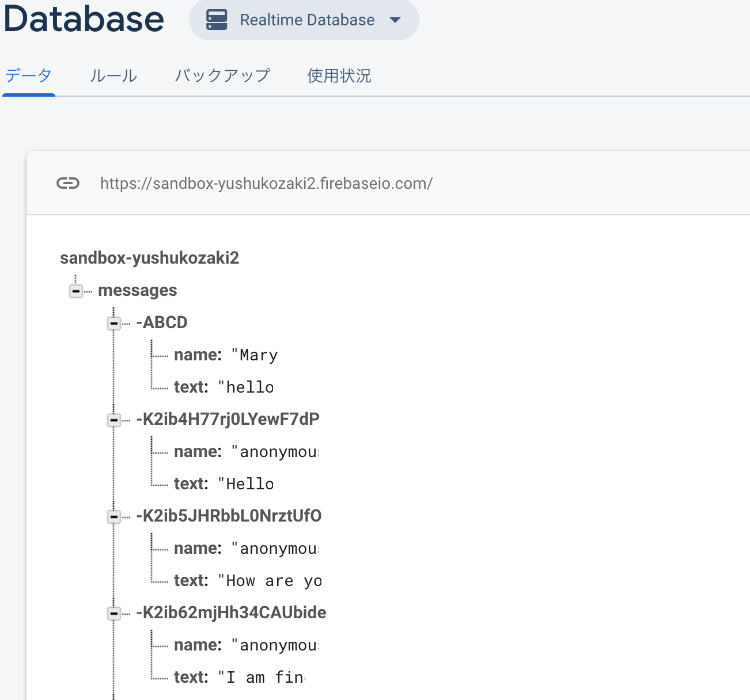Click the database stack icon in selector
The image size is (750, 700).
(217, 20)
